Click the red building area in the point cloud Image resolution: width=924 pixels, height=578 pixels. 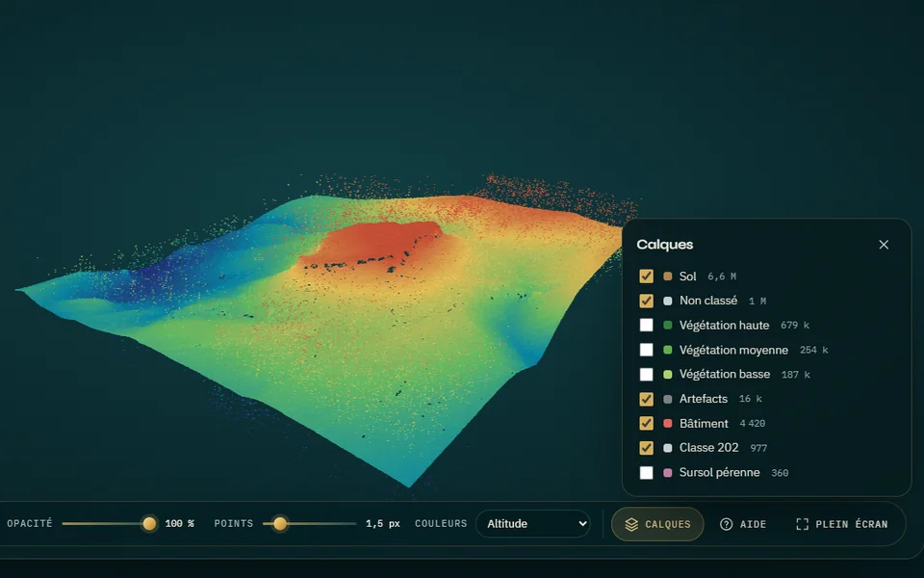(377, 242)
